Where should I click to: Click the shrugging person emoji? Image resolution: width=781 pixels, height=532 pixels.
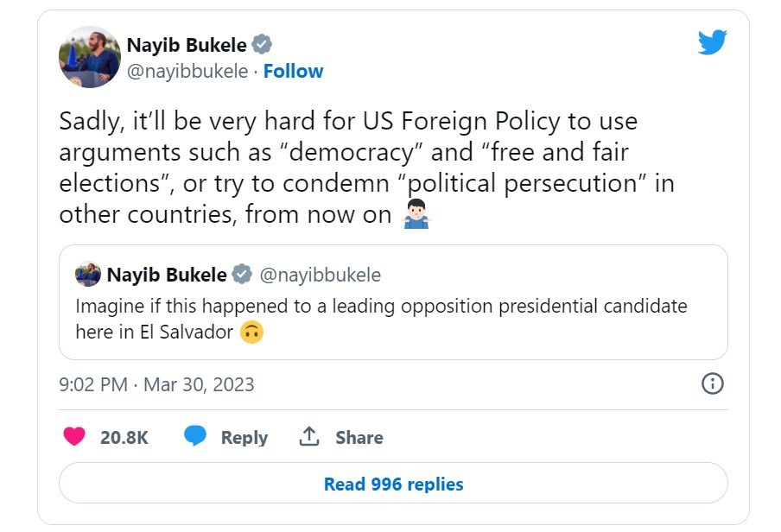click(x=416, y=213)
